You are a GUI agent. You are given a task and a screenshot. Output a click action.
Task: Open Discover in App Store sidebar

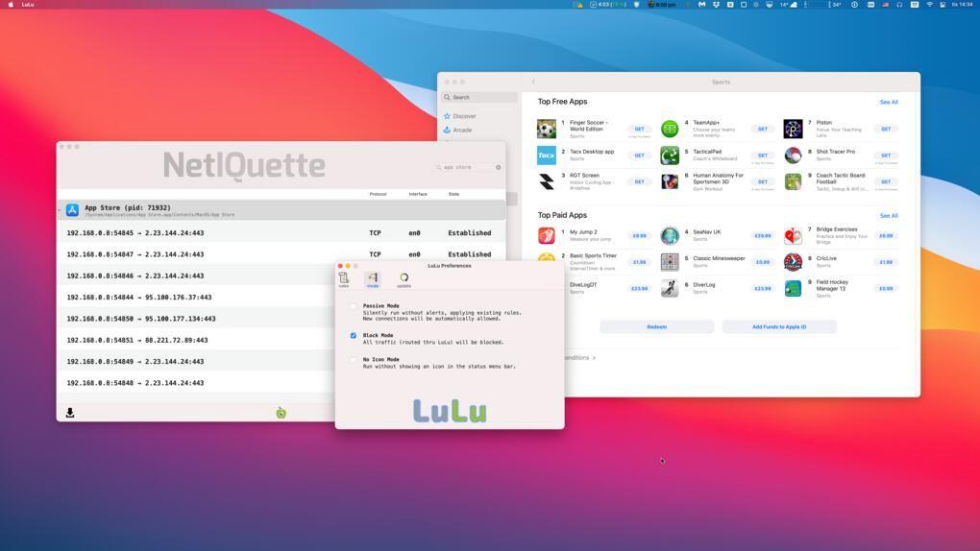coord(459,116)
